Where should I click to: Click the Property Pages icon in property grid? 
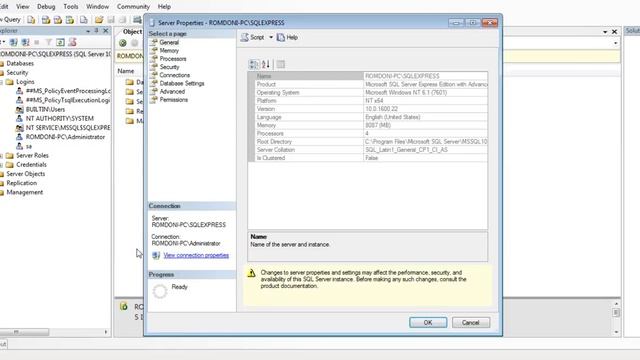click(280, 64)
